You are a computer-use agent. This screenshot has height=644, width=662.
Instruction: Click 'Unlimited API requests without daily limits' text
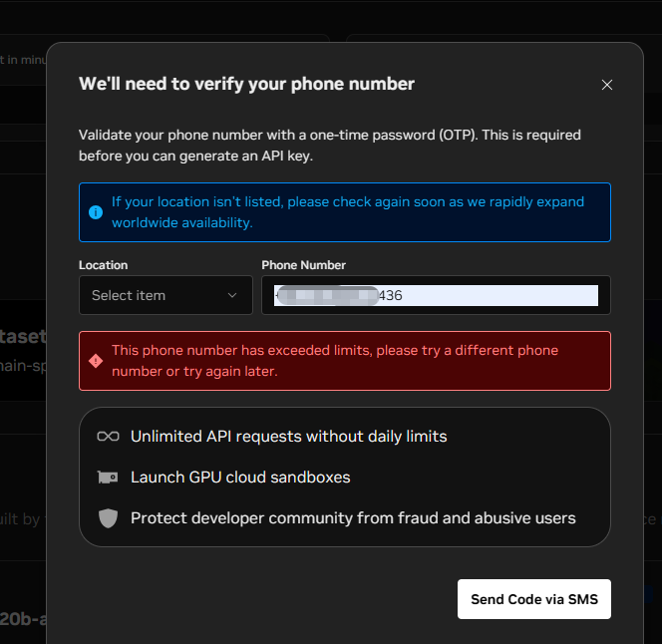tap(288, 437)
